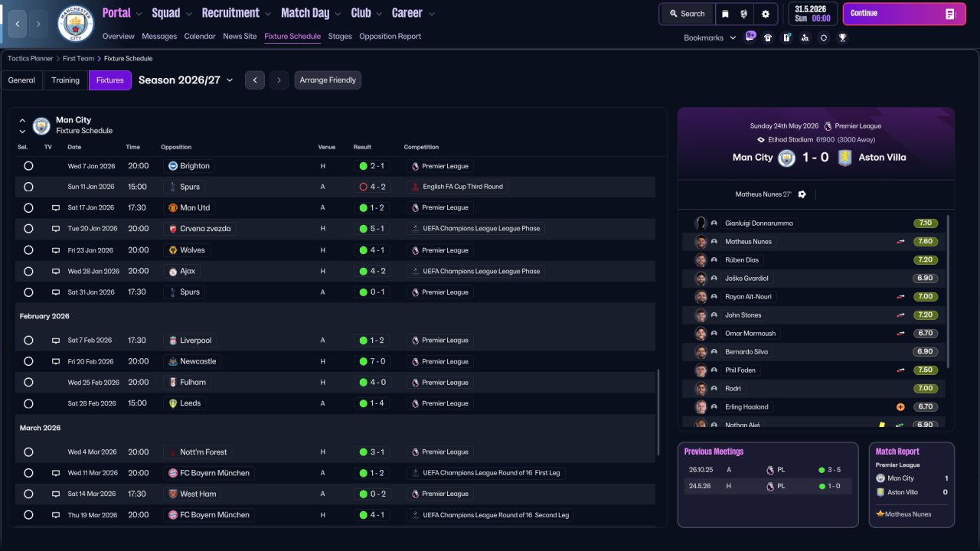This screenshot has height=551, width=980.
Task: Open the globe world icon in top bar
Action: point(744,14)
